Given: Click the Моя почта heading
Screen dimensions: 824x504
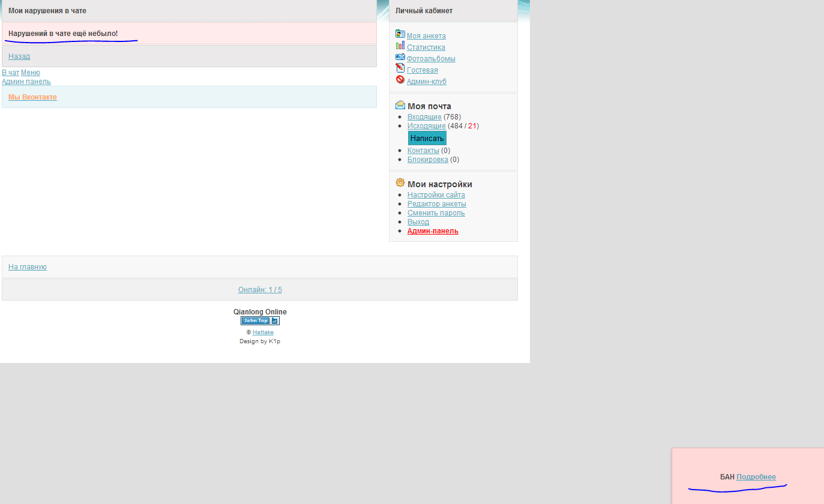Looking at the screenshot, I should pos(429,106).
